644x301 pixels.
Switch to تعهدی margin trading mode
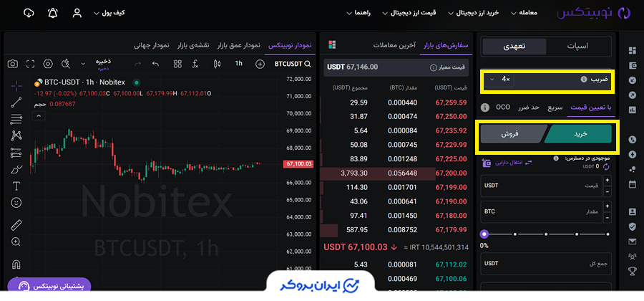click(514, 47)
